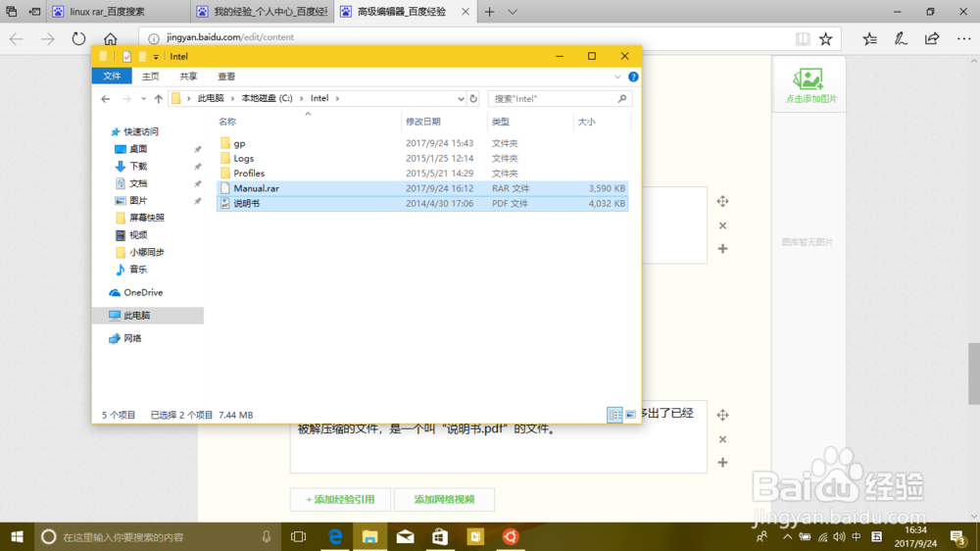Click properties icon in Explorer title bar
The image size is (980, 551).
[126, 56]
